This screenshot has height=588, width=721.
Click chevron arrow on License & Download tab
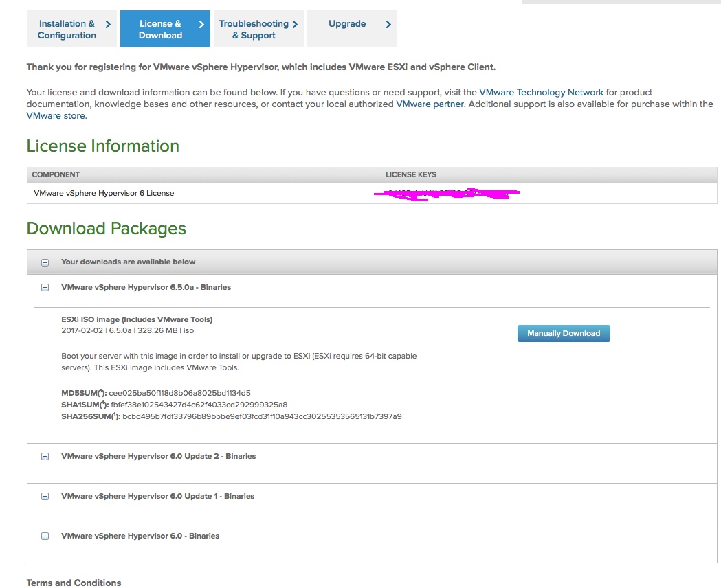(x=201, y=24)
